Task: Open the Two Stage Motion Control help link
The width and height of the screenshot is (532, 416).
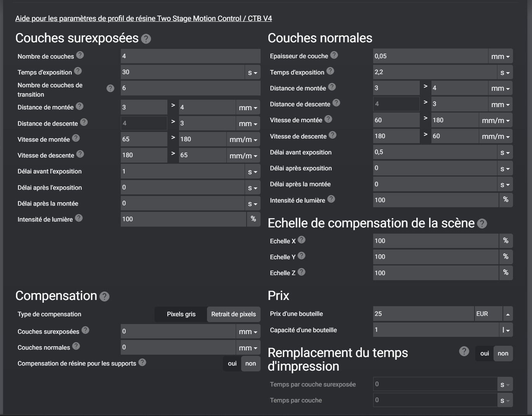Action: (x=143, y=18)
